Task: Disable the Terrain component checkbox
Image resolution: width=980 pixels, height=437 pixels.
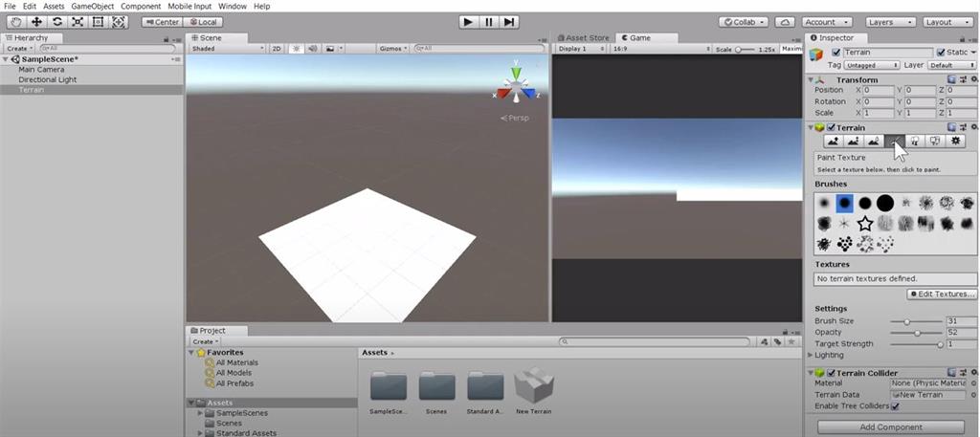Action: coord(832,127)
